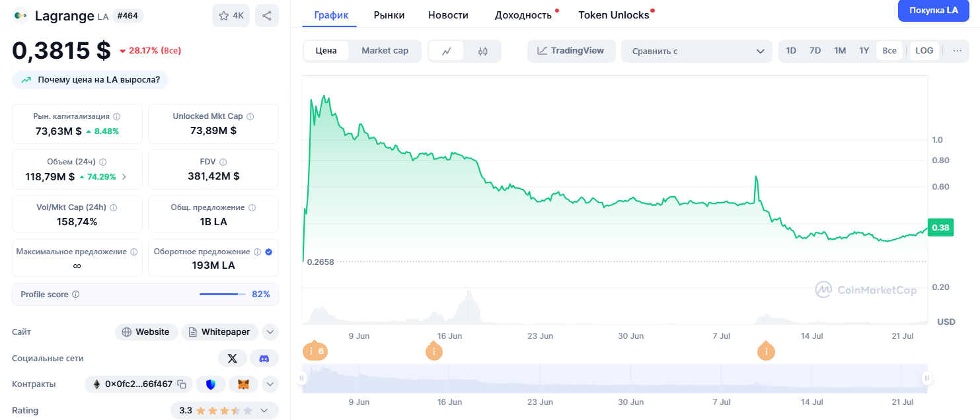Image resolution: width=980 pixels, height=420 pixels.
Task: Click the MetaMask fox icon
Action: pyautogui.click(x=244, y=384)
